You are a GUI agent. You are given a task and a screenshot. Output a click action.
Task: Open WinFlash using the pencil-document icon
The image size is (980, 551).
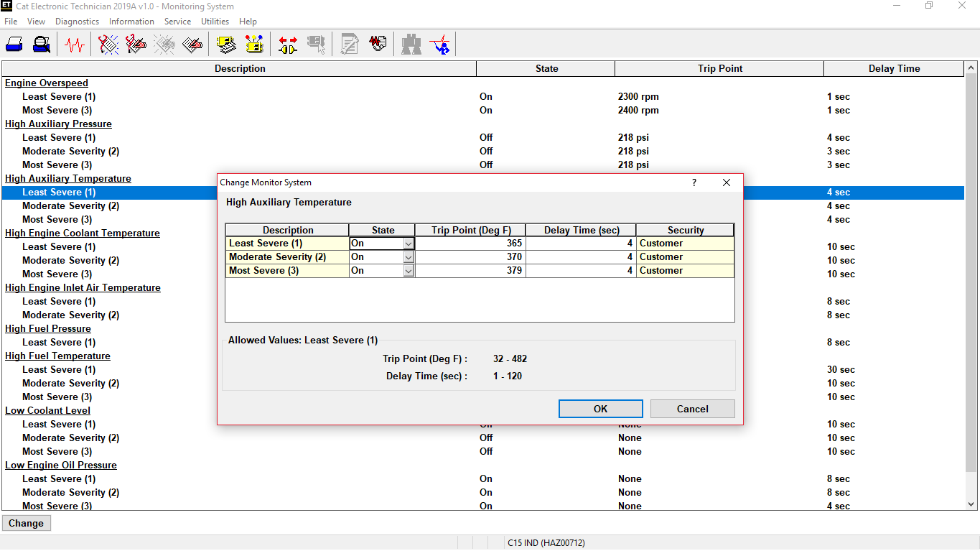pos(349,44)
